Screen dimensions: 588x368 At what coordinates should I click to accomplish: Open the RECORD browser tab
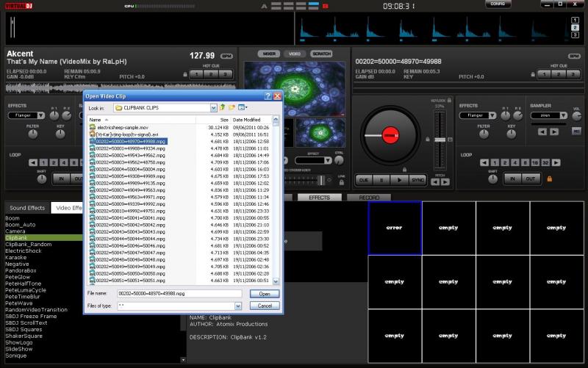tap(369, 198)
